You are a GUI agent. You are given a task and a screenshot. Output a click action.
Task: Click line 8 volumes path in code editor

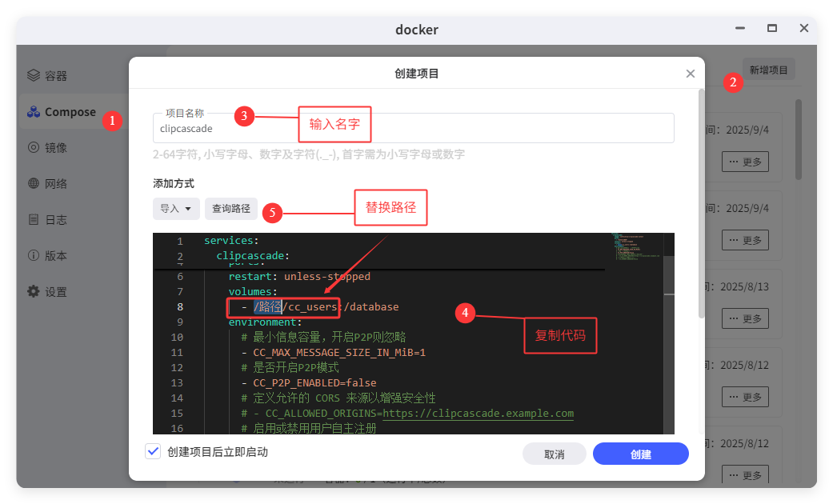(x=326, y=307)
